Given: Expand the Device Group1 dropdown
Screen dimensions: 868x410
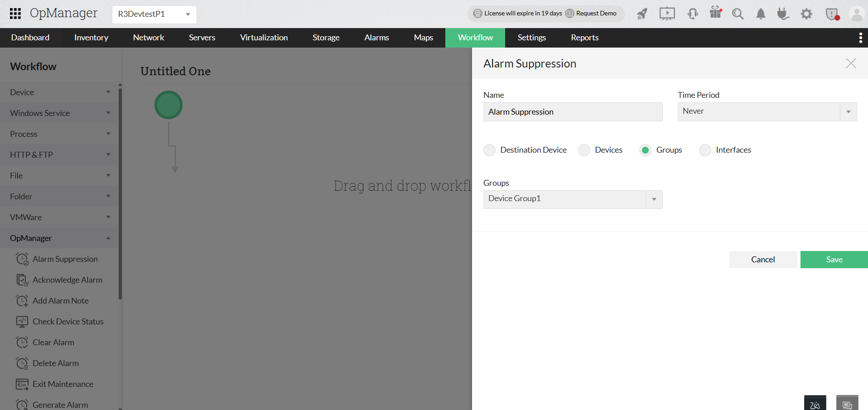Looking at the screenshot, I should pyautogui.click(x=654, y=199).
